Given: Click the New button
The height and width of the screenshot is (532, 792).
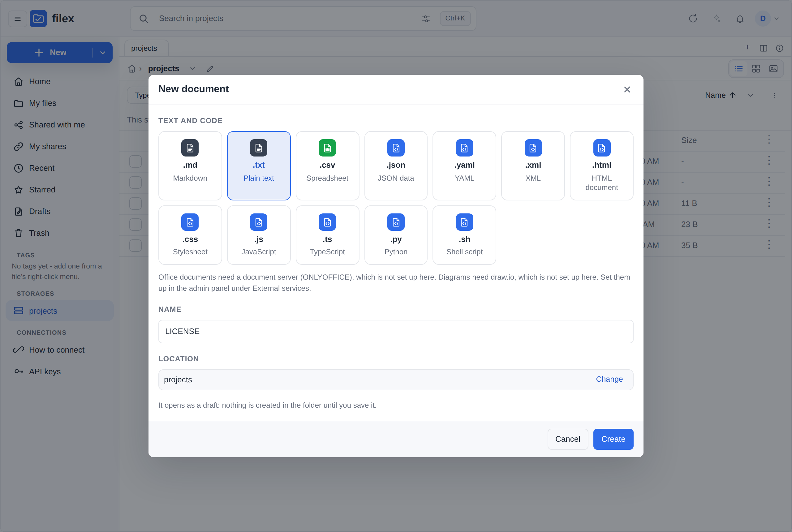Looking at the screenshot, I should 50,53.
